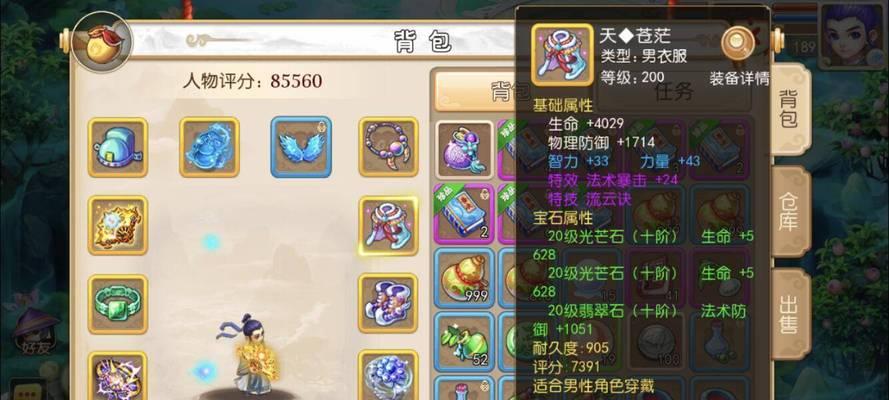Viewport: 889px width, 400px height.
Task: Switch to the 背包 side tab
Action: [790, 109]
